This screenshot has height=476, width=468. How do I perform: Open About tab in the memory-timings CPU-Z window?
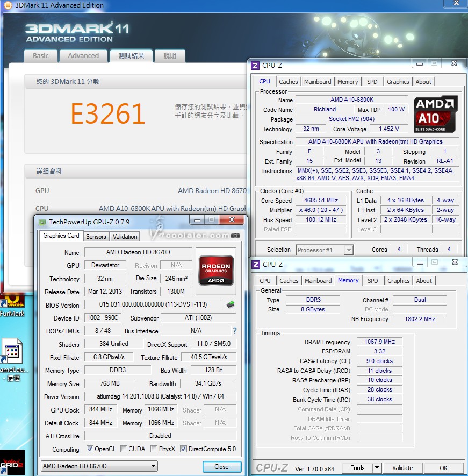(424, 281)
